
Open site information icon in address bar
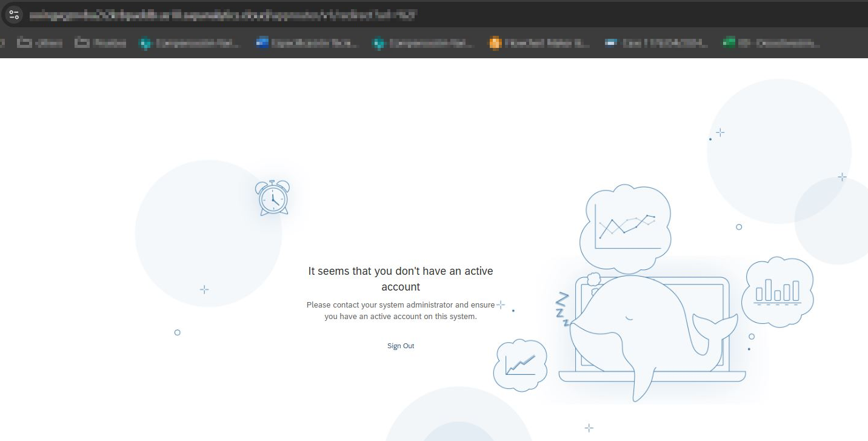(x=15, y=15)
